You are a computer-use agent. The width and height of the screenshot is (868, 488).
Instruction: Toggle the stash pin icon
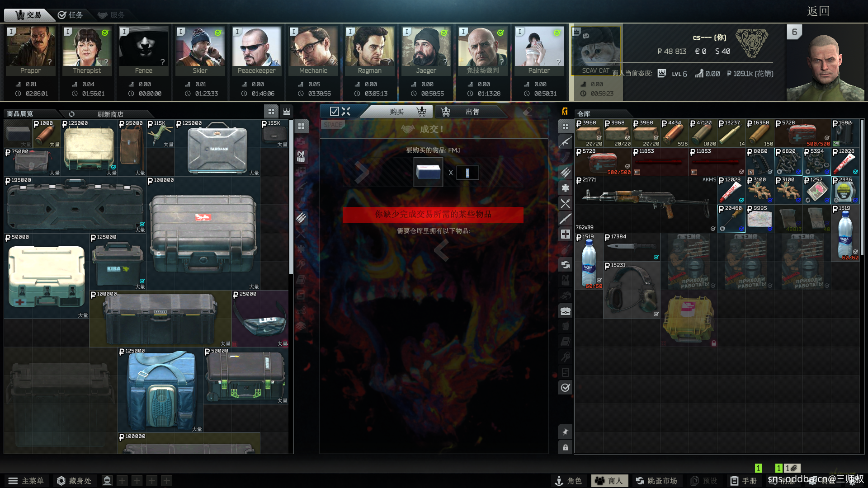pyautogui.click(x=565, y=432)
